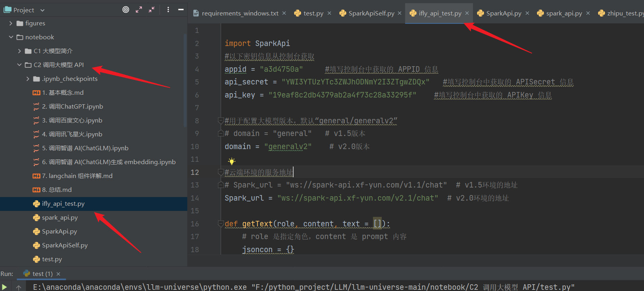
Task: Close the spark_api.py tab
Action: pos(588,13)
